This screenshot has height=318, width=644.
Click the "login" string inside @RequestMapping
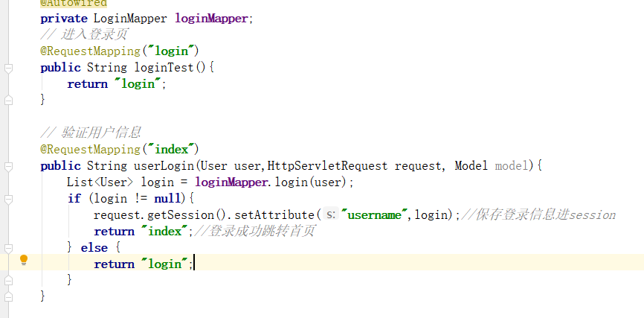171,51
